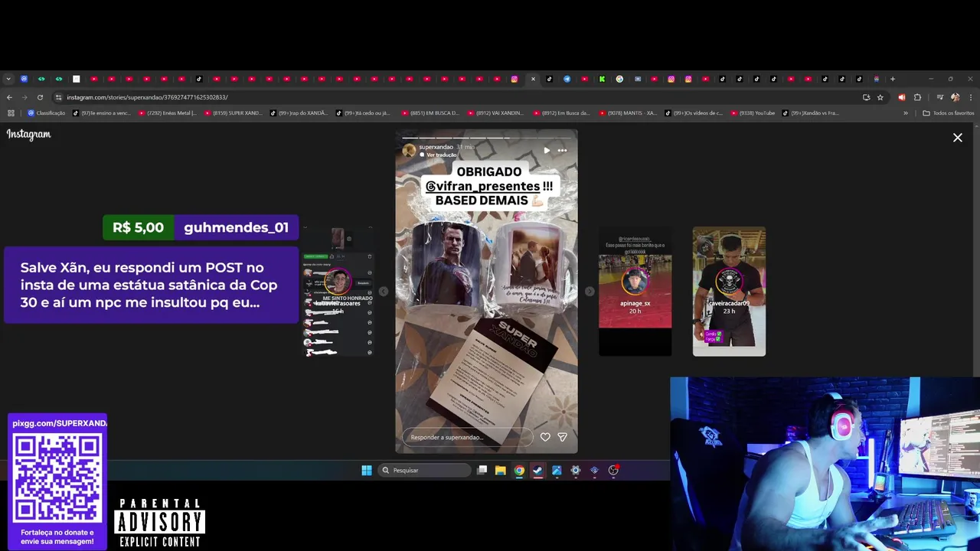This screenshot has width=980, height=551.
Task: Open the (7292) Enéas Metal bookmark
Action: (167, 113)
